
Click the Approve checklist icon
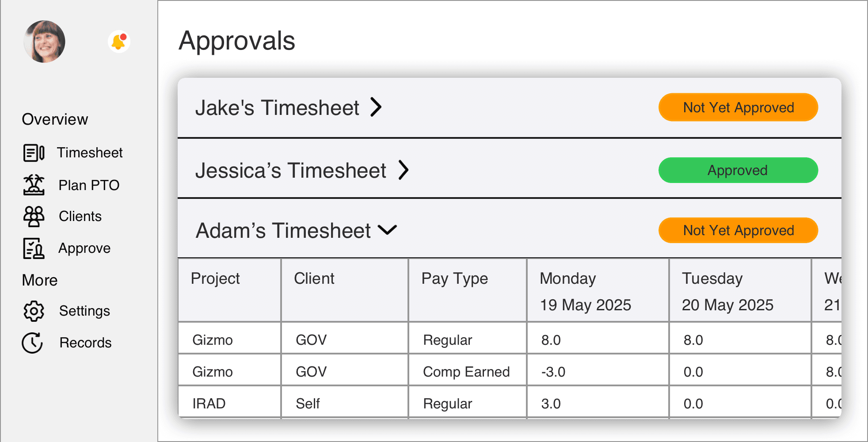tap(34, 248)
